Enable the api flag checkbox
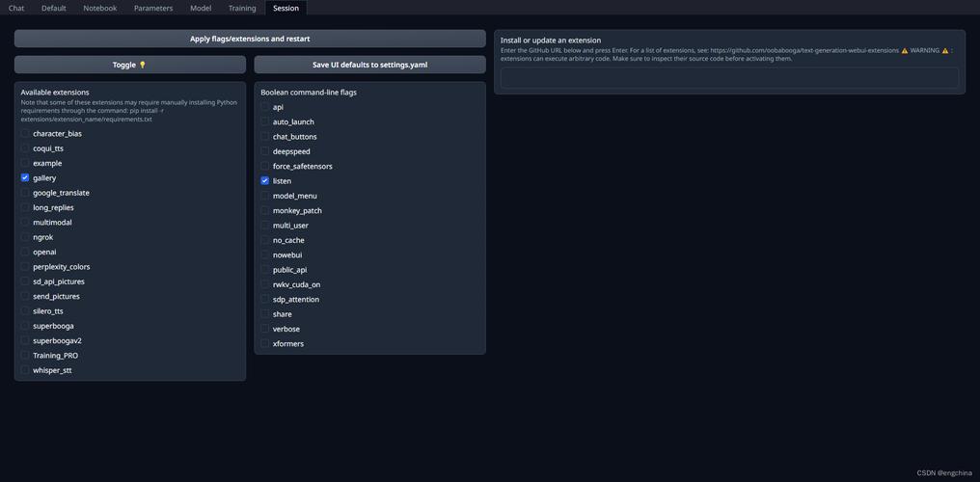 click(265, 107)
